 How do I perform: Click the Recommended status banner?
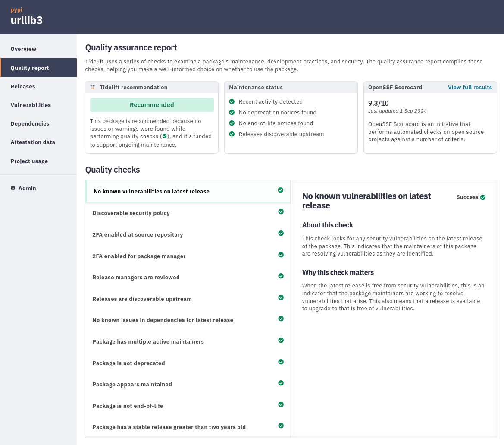152,104
